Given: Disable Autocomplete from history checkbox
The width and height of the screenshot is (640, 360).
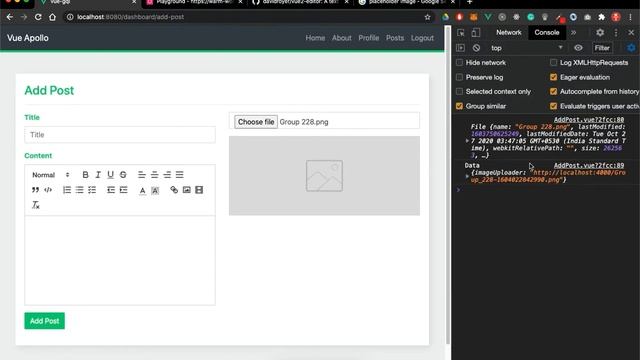Looking at the screenshot, I should 553,91.
